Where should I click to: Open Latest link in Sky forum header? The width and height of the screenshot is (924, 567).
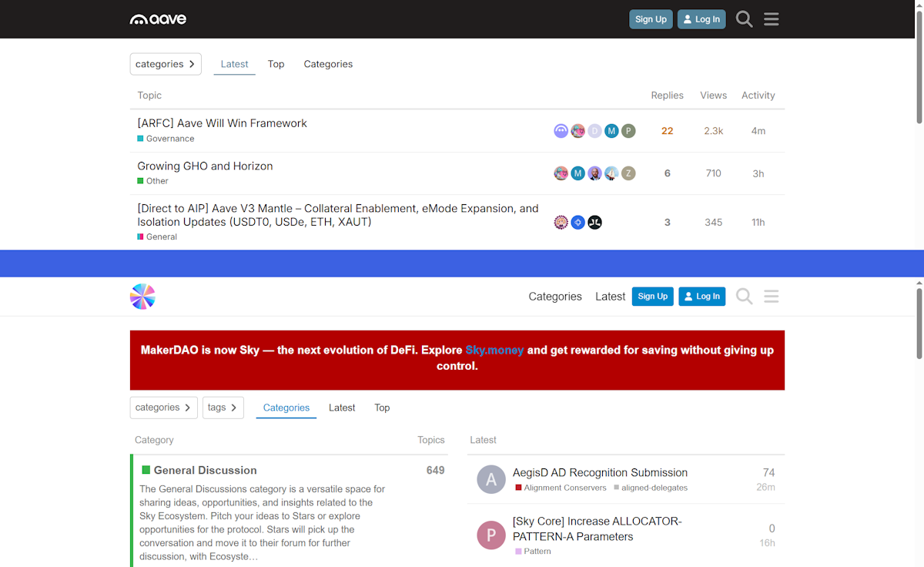pos(610,297)
